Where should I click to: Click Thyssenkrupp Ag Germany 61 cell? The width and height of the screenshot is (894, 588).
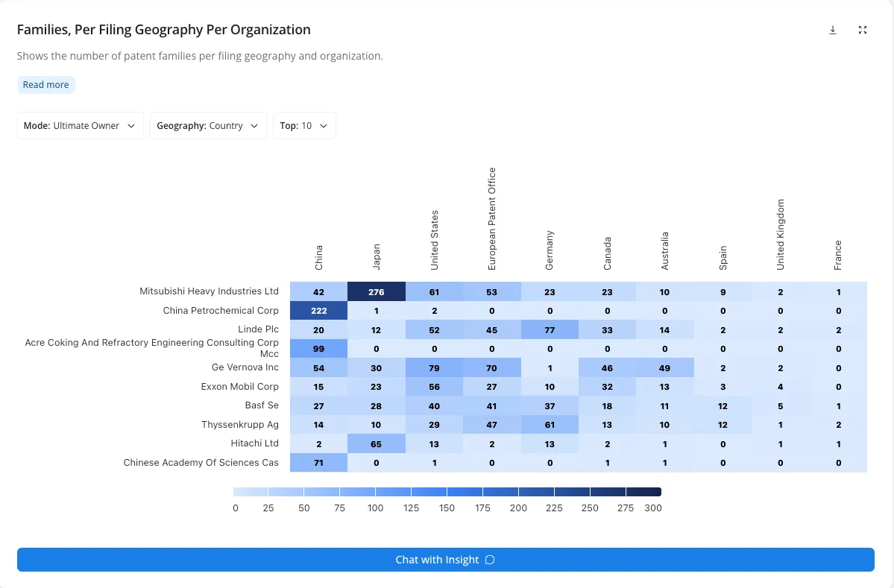pyautogui.click(x=550, y=425)
